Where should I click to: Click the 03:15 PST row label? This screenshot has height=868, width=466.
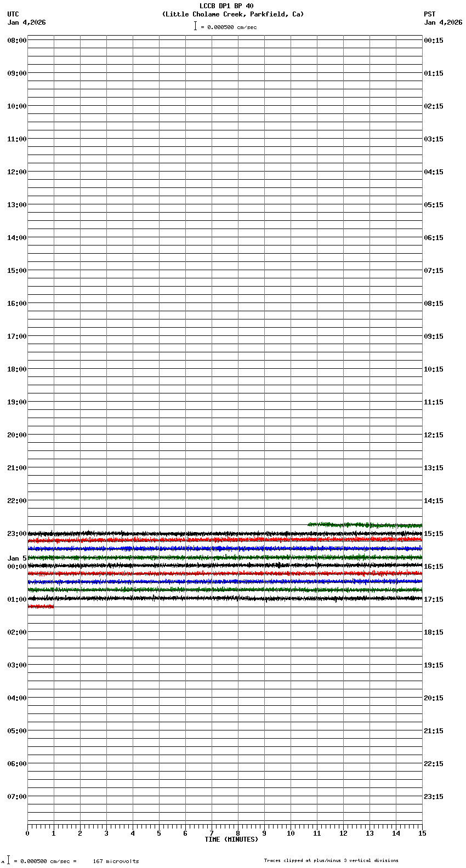434,139
